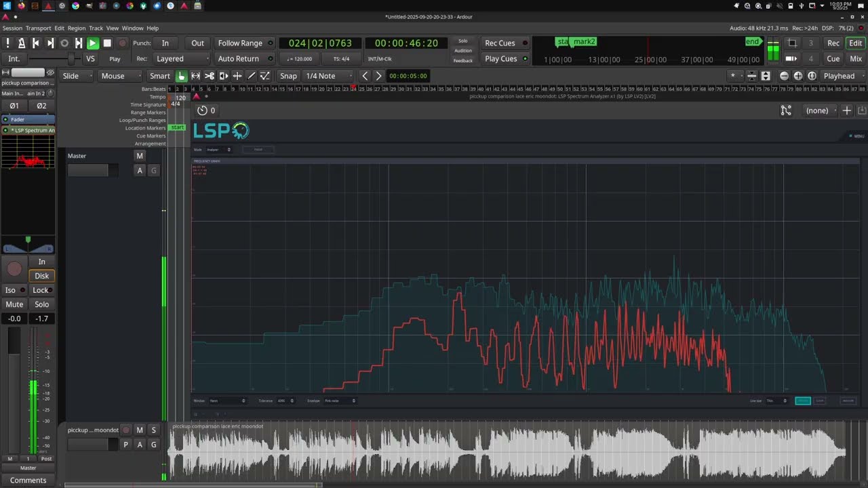
Task: Select the Audition tool
Action: coord(223,76)
